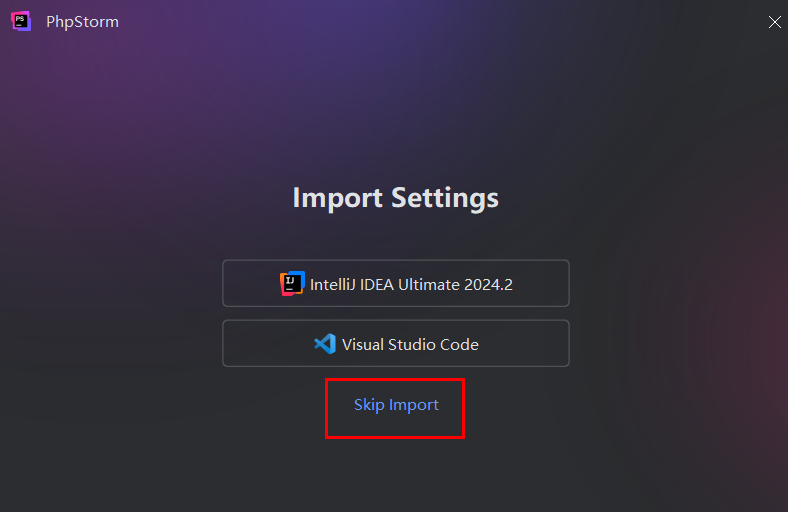Click the "IntelliJ IDEA Ultimate 2024.2" label text

tap(411, 284)
